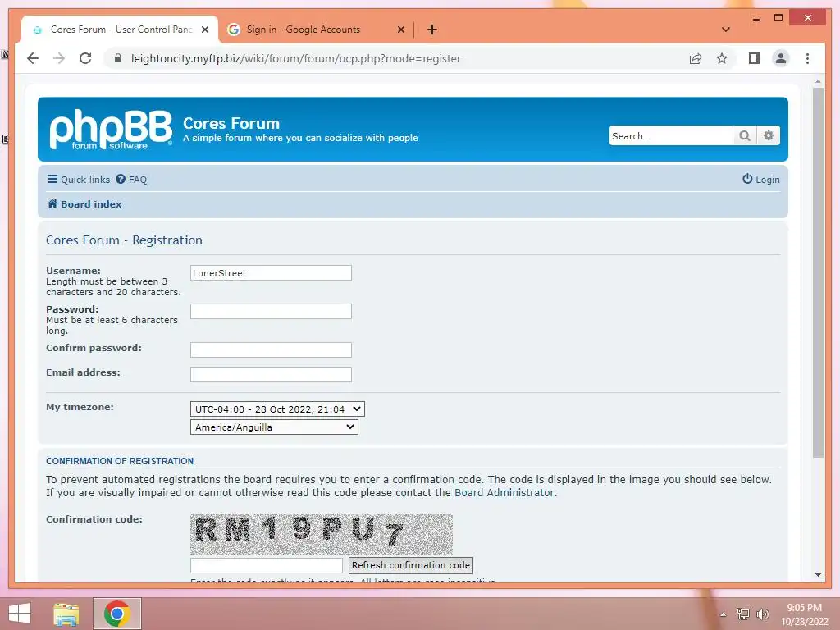840x630 pixels.
Task: Open the Windows Start menu
Action: tap(20, 614)
